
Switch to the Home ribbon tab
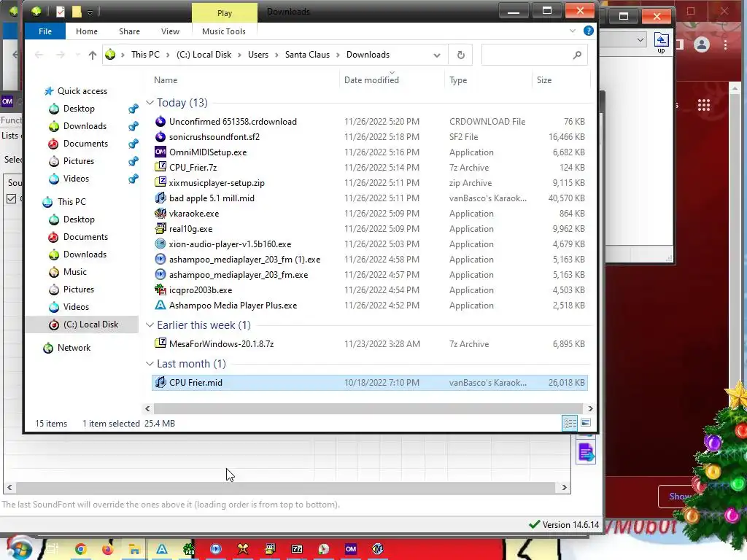pyautogui.click(x=87, y=31)
